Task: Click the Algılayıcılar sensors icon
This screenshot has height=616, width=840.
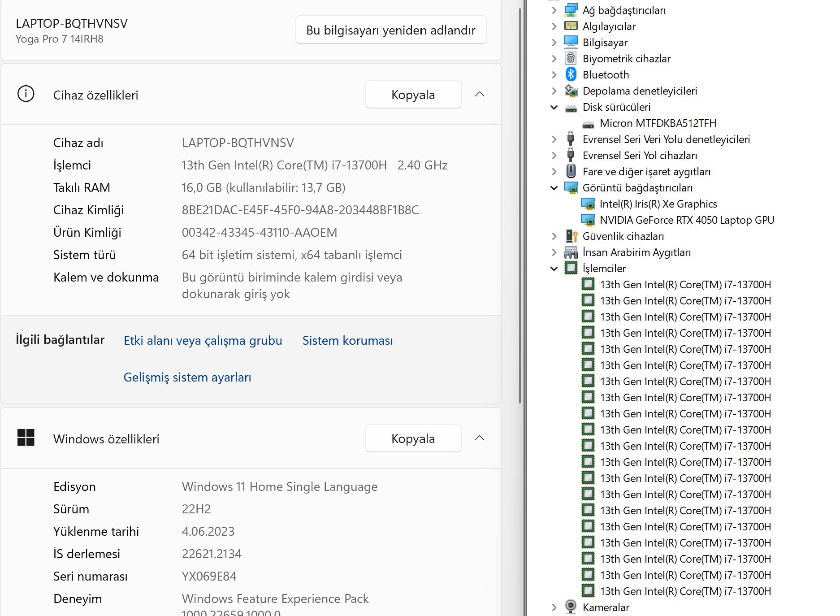Action: (571, 26)
